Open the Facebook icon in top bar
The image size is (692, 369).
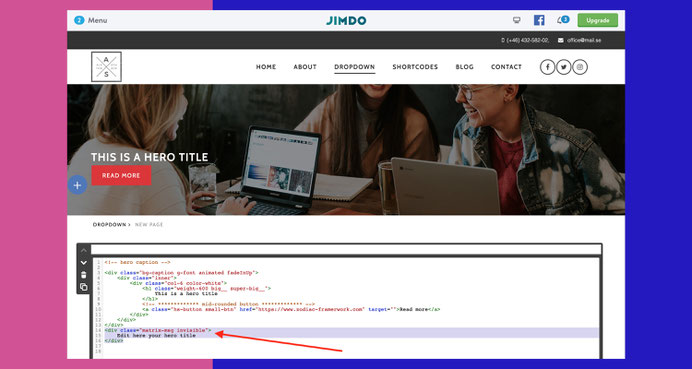(x=539, y=20)
